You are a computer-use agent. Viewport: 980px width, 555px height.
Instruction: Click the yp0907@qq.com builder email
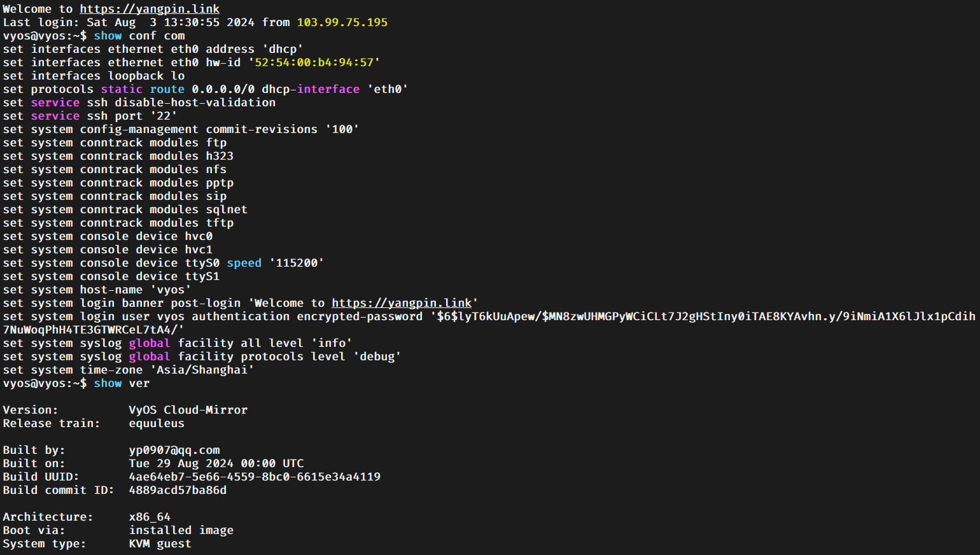click(x=174, y=450)
